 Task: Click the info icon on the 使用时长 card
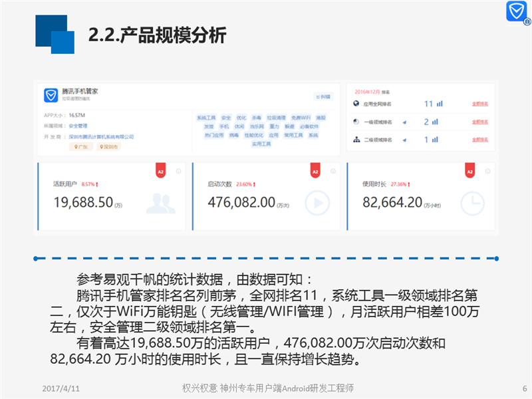(x=487, y=172)
